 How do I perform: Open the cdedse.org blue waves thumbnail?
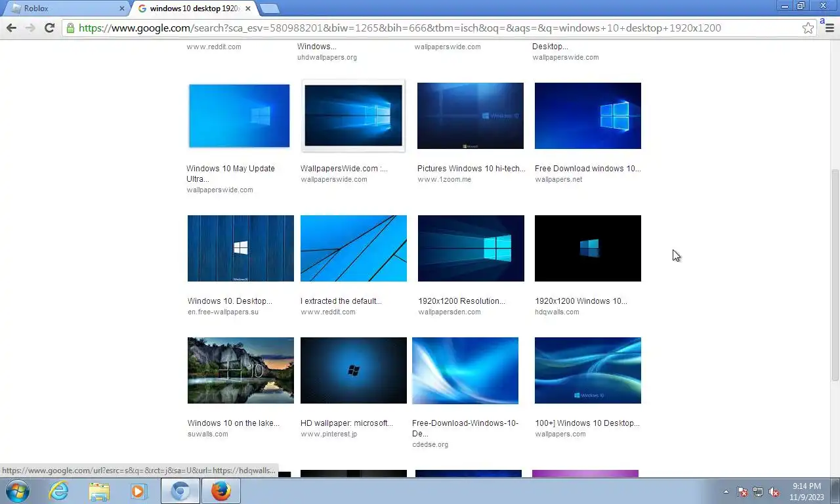pyautogui.click(x=465, y=370)
